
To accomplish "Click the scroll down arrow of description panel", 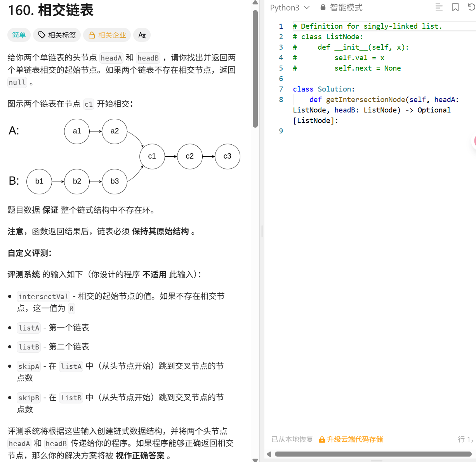I will [255, 460].
